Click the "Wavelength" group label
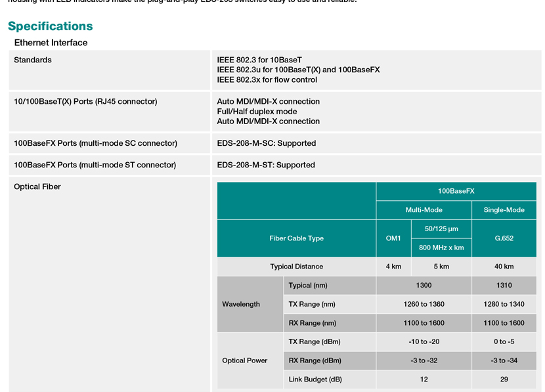The height and width of the screenshot is (392, 545). [241, 304]
